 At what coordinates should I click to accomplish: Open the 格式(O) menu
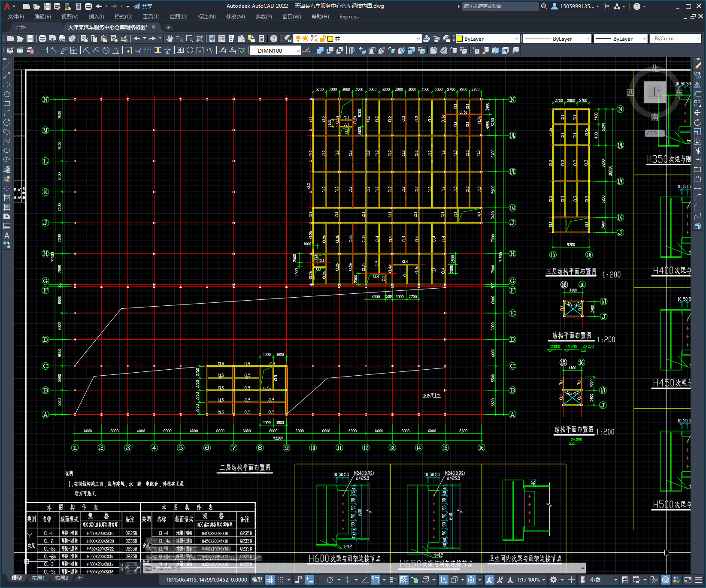[x=123, y=17]
